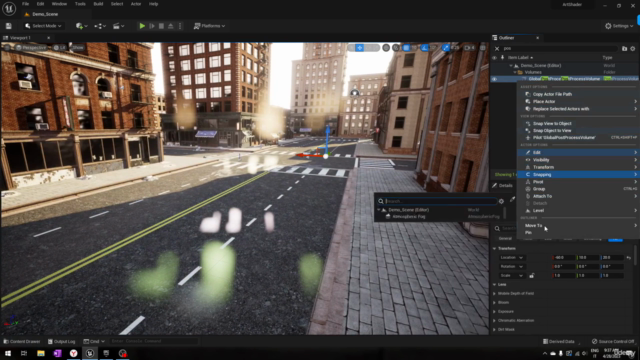Toggle visibility eye of GlobalPostProcessVolume

coord(494,79)
